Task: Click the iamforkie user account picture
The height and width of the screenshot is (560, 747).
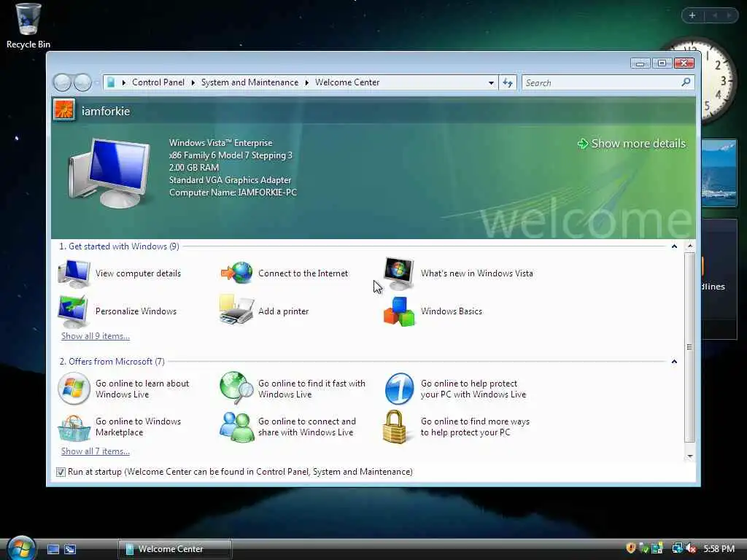Action: point(64,110)
